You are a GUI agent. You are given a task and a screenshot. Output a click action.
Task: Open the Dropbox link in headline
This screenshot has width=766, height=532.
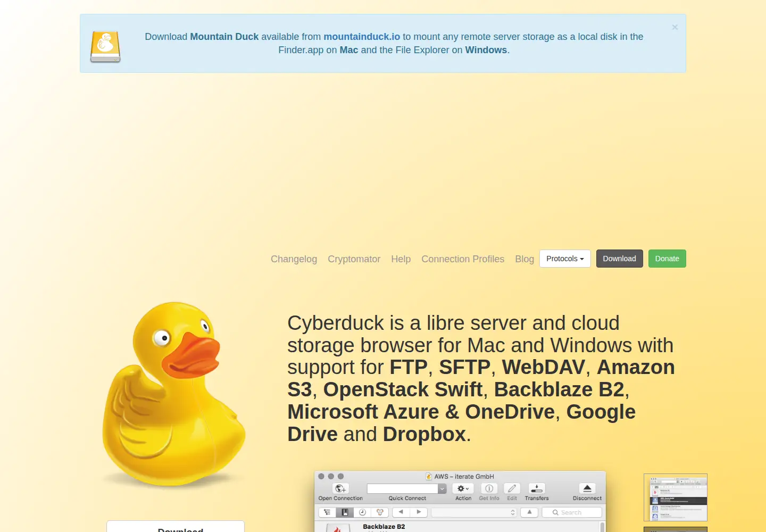coord(424,435)
